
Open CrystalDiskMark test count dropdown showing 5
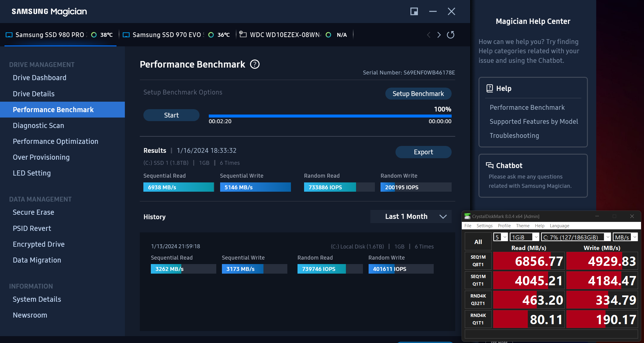500,237
